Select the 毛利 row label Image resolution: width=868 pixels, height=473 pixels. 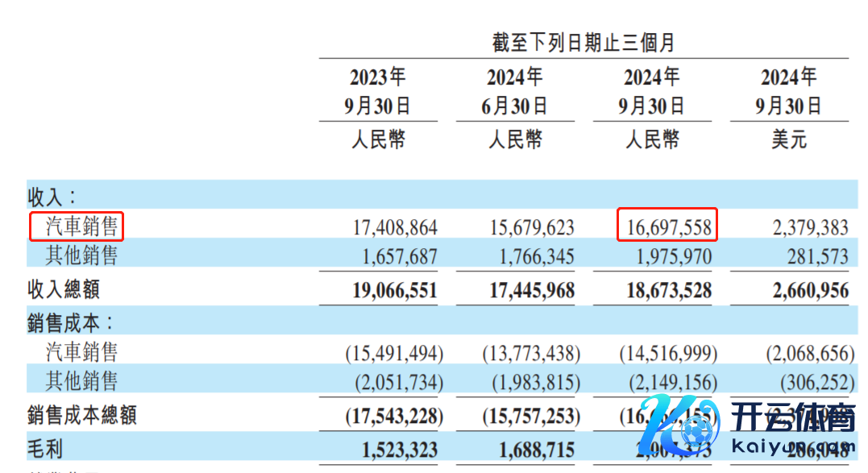[x=46, y=446]
